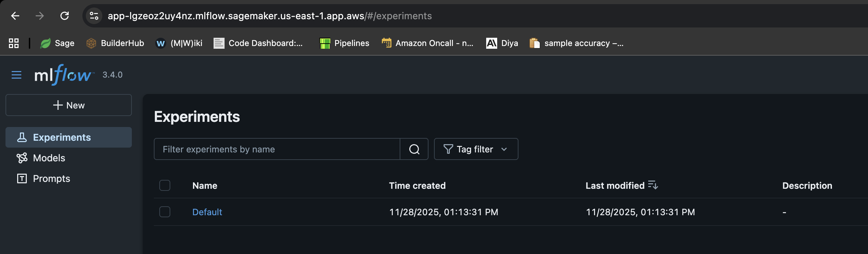Check the checkbox for the Default experiment
Viewport: 868px width, 254px height.
(x=165, y=212)
